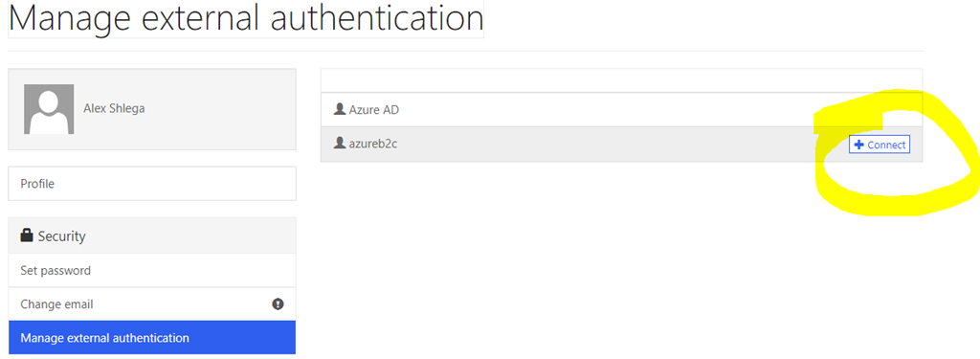Click the azureb2c provider name

coord(373,144)
